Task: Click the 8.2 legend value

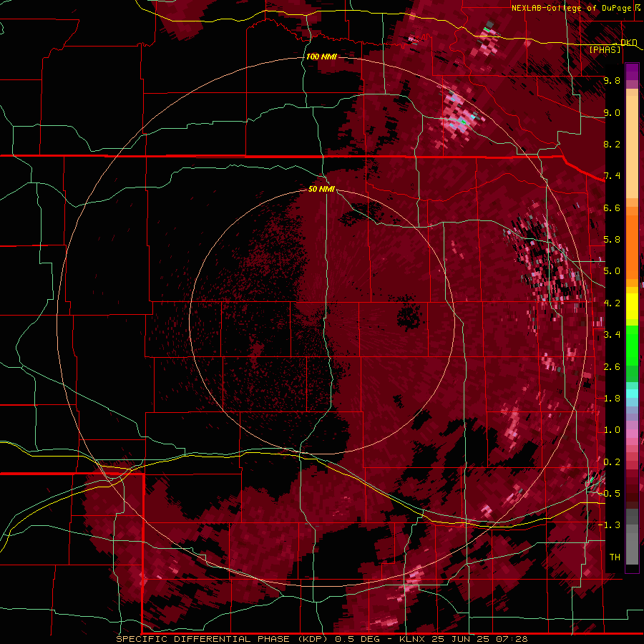Action: tap(612, 144)
